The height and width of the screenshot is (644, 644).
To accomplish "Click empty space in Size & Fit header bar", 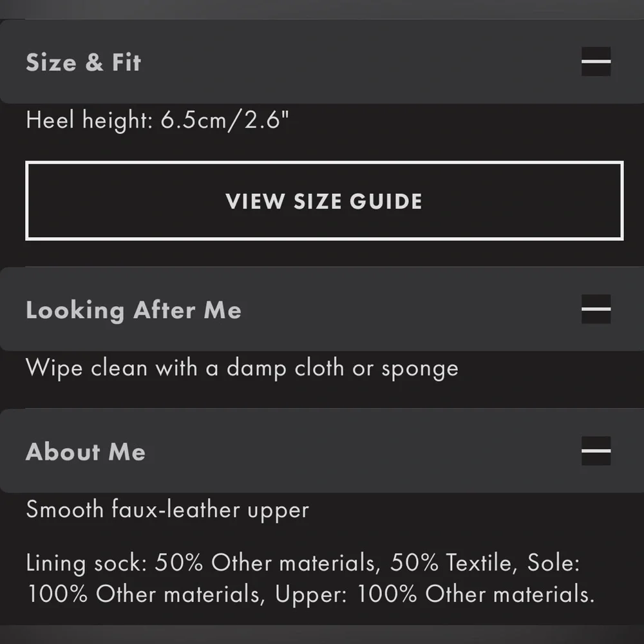I will (x=361, y=62).
